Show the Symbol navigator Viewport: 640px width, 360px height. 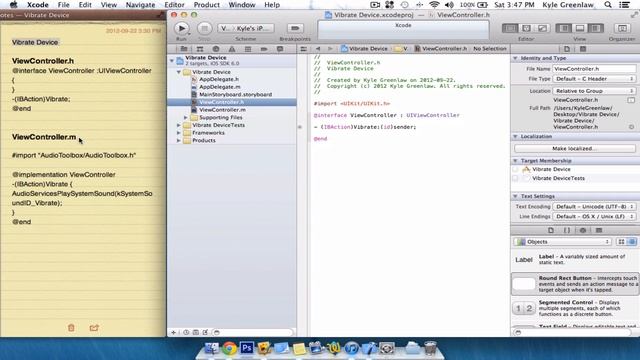click(200, 49)
